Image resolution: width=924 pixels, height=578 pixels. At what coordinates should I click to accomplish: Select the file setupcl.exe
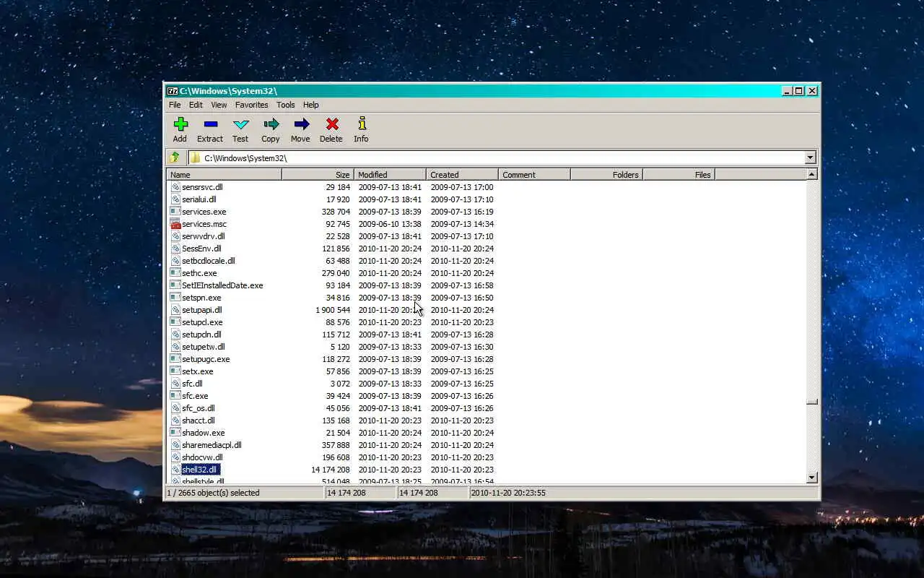pyautogui.click(x=202, y=322)
